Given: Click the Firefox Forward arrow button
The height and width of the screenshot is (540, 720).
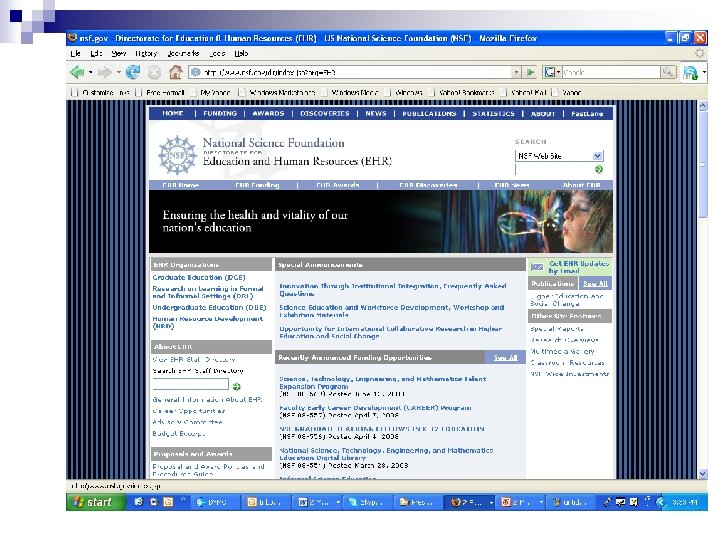Looking at the screenshot, I should click(x=105, y=72).
